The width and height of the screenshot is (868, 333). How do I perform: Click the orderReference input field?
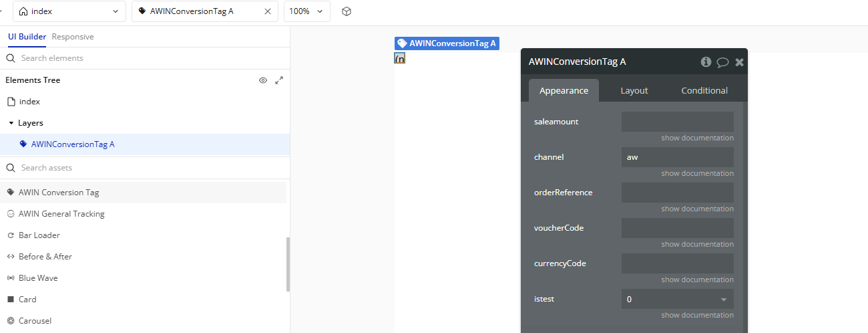pyautogui.click(x=678, y=193)
